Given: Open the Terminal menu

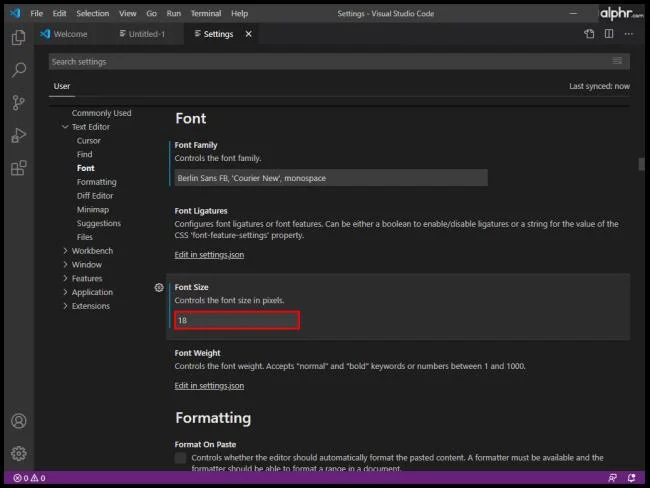Looking at the screenshot, I should tap(206, 13).
